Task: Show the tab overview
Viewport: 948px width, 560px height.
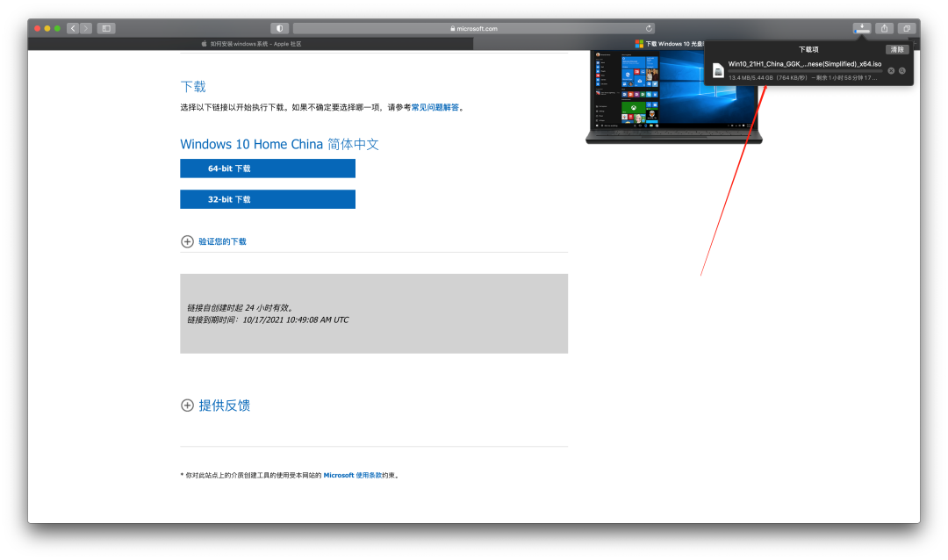Action: [x=906, y=28]
